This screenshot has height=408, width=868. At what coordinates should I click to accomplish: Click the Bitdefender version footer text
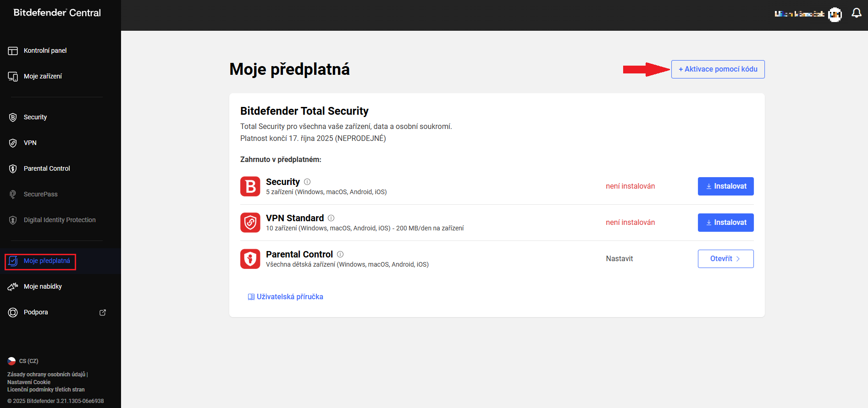[55, 401]
